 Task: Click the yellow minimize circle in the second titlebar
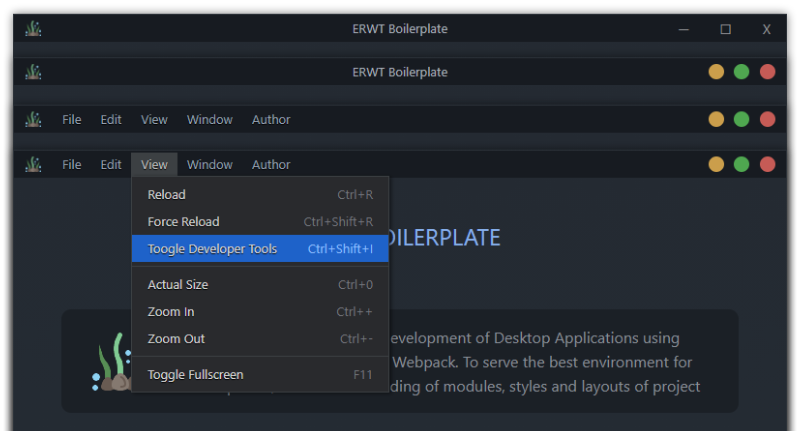[716, 72]
